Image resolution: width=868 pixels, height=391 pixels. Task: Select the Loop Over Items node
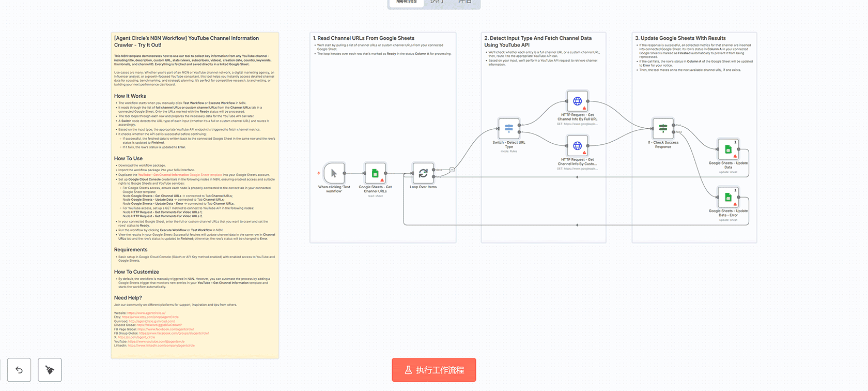click(423, 173)
